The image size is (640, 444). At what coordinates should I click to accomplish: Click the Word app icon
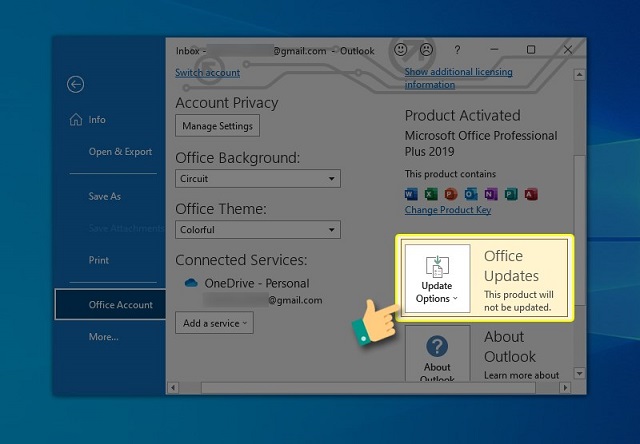[x=411, y=194]
